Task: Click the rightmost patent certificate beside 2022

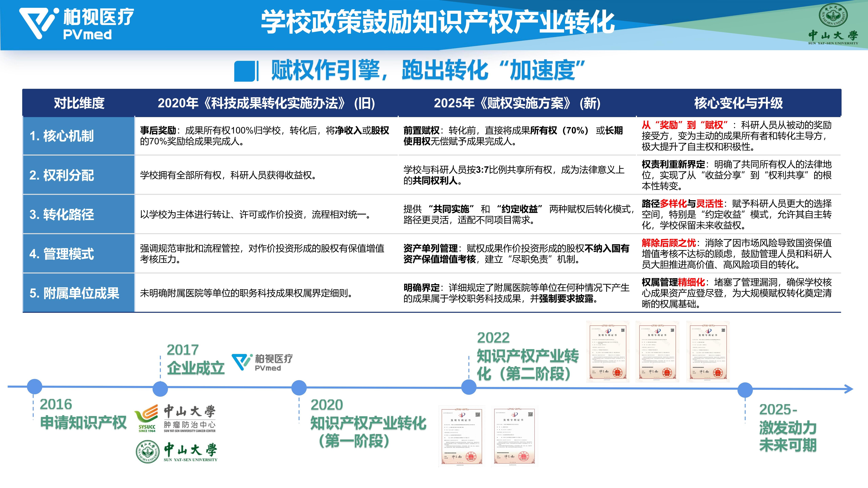Action: click(x=708, y=352)
